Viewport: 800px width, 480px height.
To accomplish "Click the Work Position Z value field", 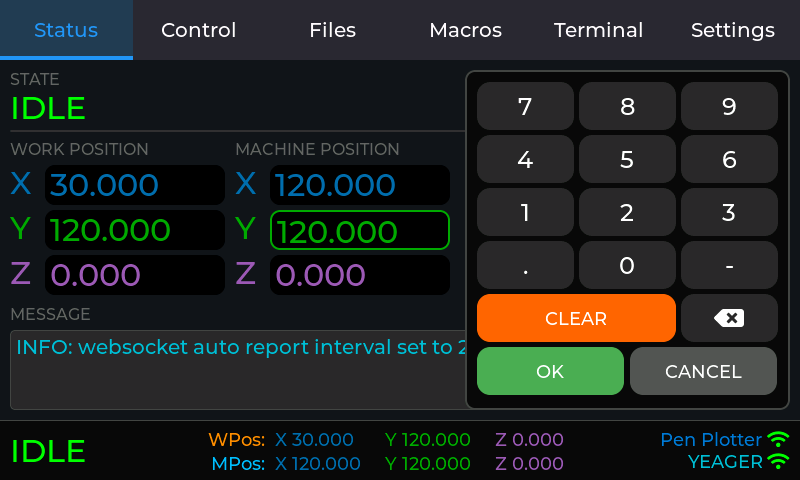I will tap(135, 275).
